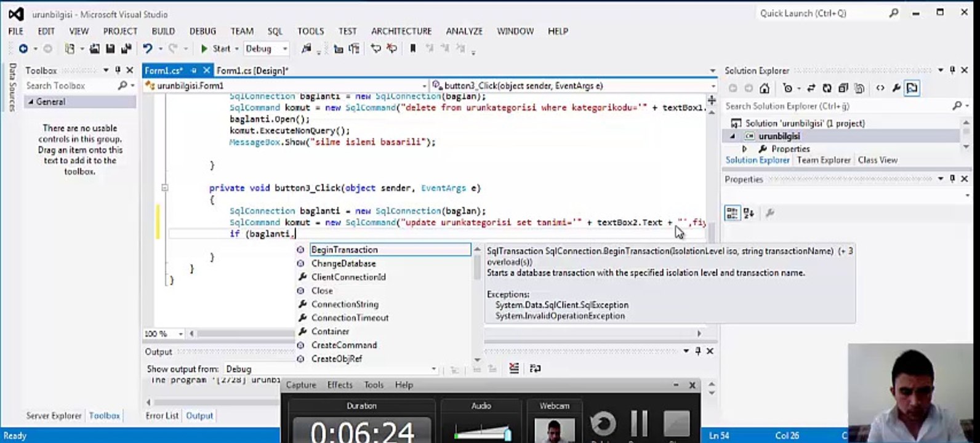Viewport: 980px width, 443px height.
Task: Click the New Project toolbar icon
Action: coord(70,49)
